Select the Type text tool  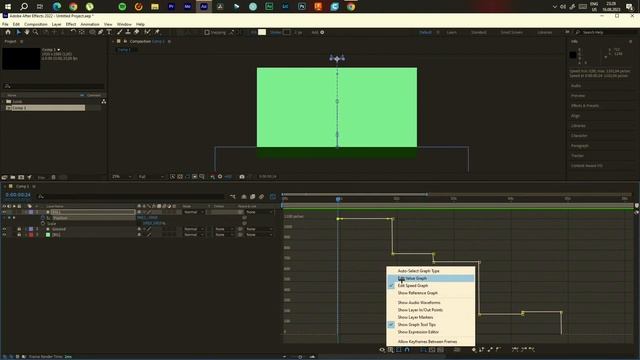[x=109, y=32]
